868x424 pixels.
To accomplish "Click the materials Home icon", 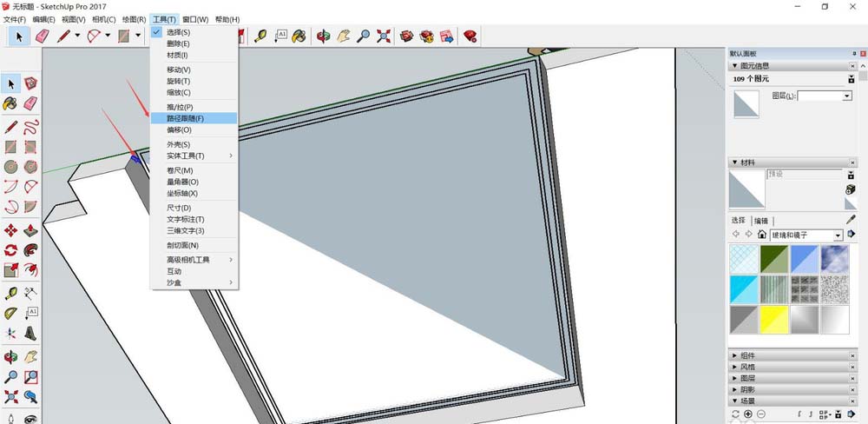I will [762, 235].
